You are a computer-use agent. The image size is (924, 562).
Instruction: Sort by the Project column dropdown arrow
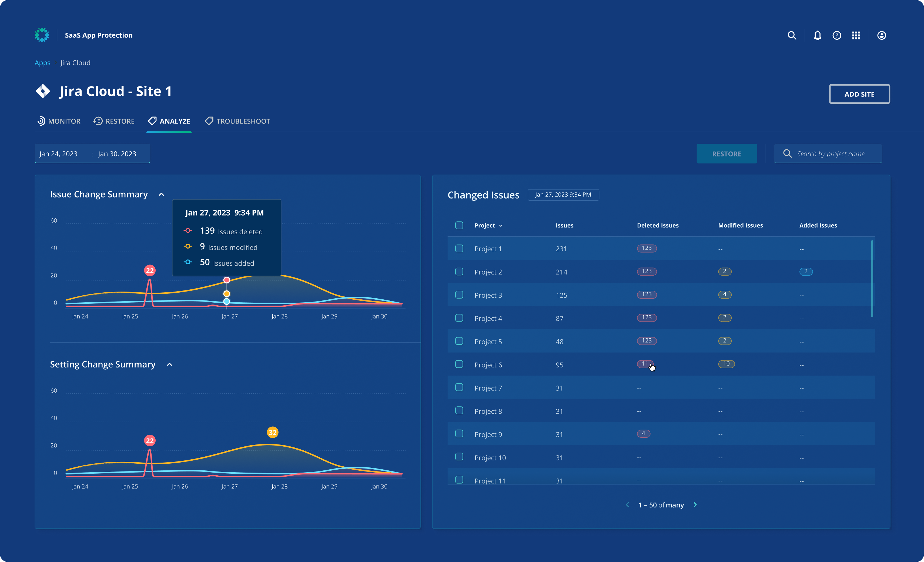[501, 226]
